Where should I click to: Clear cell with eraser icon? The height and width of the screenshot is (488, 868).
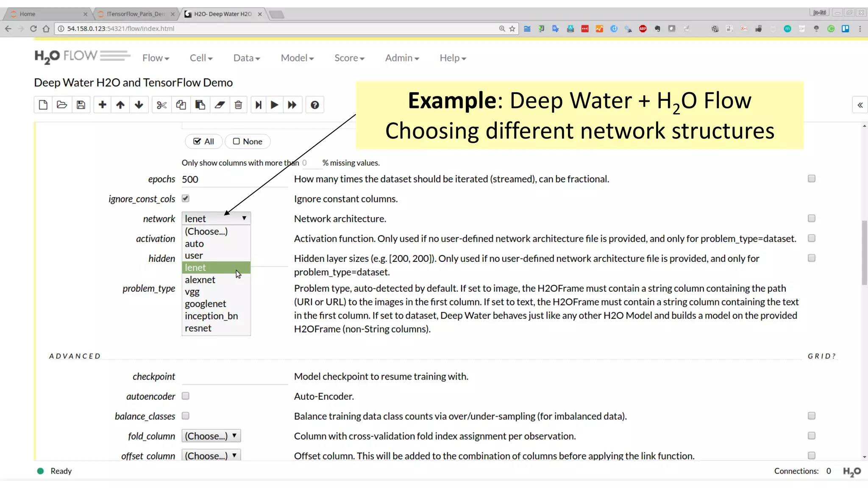pos(220,105)
